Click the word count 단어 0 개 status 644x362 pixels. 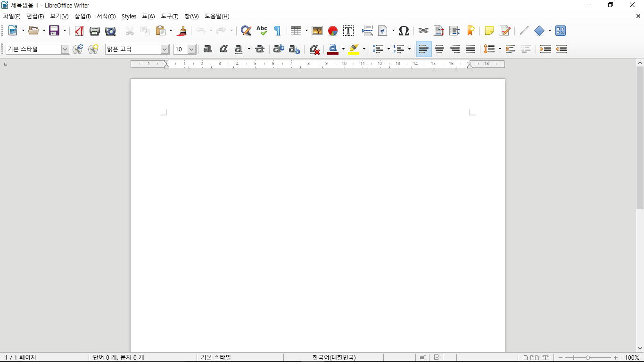(118, 358)
